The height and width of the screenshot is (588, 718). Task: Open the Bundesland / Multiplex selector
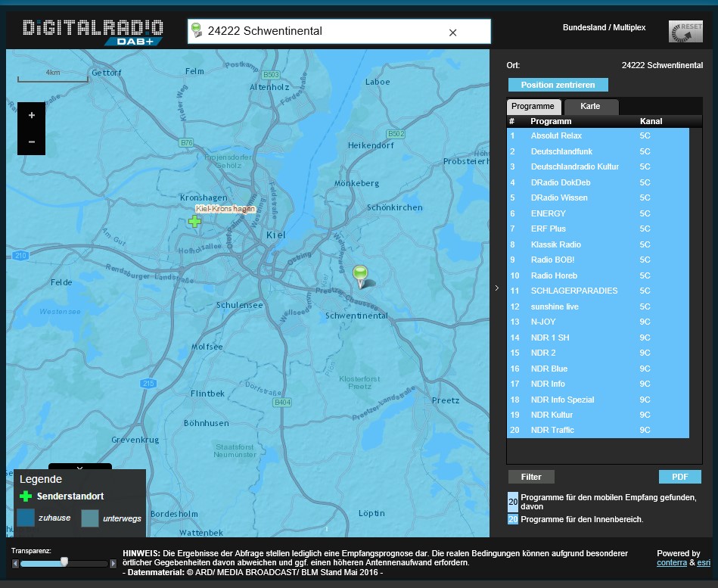[x=604, y=28]
